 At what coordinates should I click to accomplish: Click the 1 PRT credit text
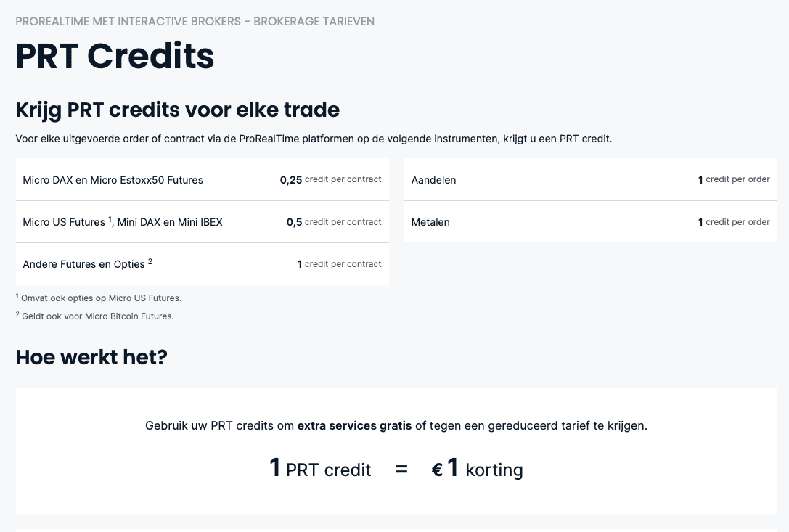click(x=320, y=469)
